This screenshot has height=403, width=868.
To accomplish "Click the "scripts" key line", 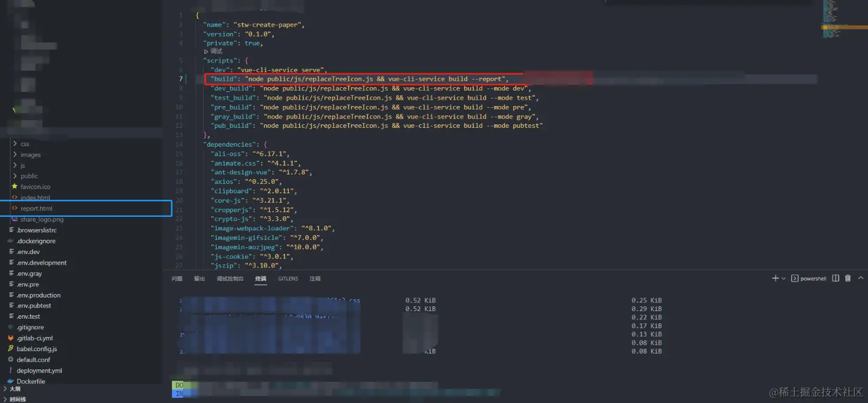I will click(x=226, y=61).
